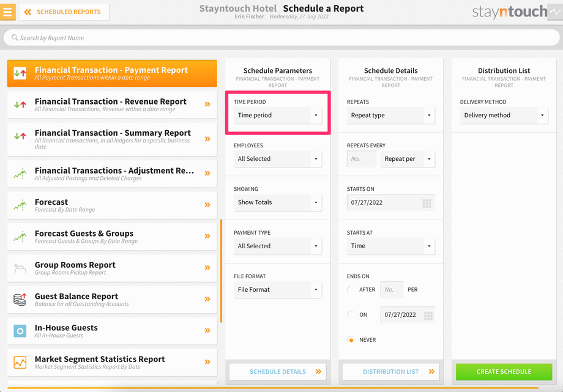Viewport: 563px width, 392px height.
Task: Click the report list vertical scrollbar
Action: coord(221,271)
